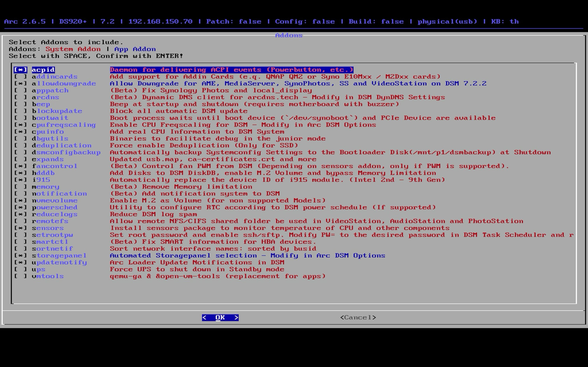The width and height of the screenshot is (588, 367).
Task: Click the Arc 2.6.5 version header
Action: [25, 22]
